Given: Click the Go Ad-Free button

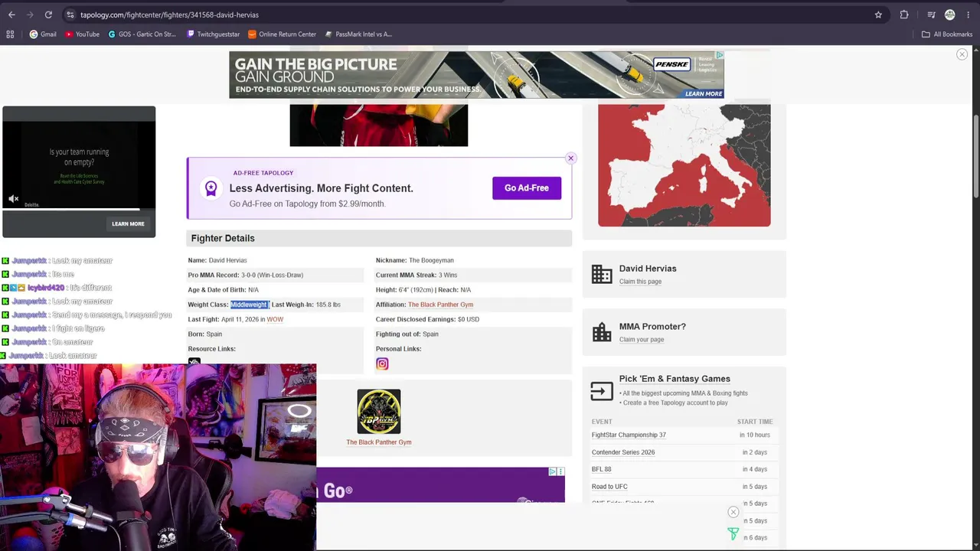Looking at the screenshot, I should pos(527,188).
